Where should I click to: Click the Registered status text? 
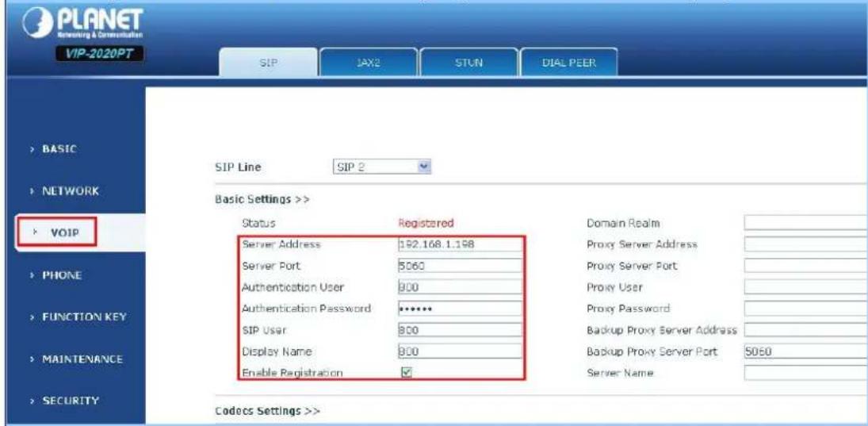(x=426, y=223)
